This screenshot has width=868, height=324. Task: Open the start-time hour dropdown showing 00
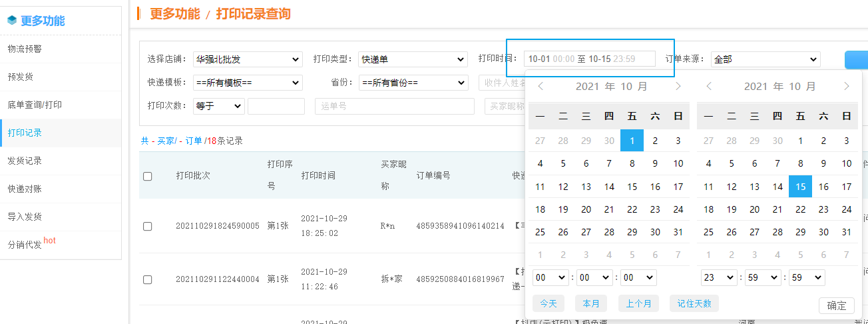click(550, 277)
